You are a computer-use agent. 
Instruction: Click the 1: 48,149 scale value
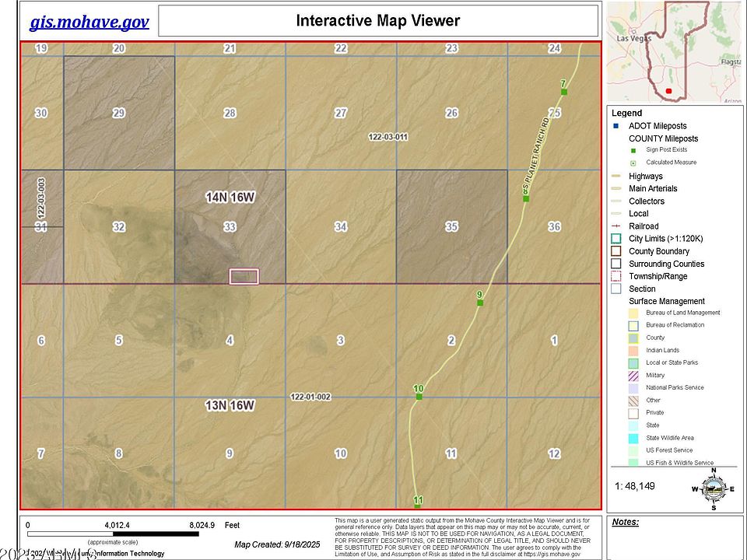click(x=635, y=486)
